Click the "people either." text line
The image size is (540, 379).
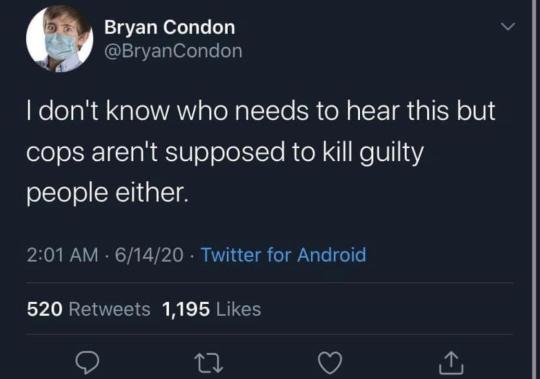click(x=108, y=193)
